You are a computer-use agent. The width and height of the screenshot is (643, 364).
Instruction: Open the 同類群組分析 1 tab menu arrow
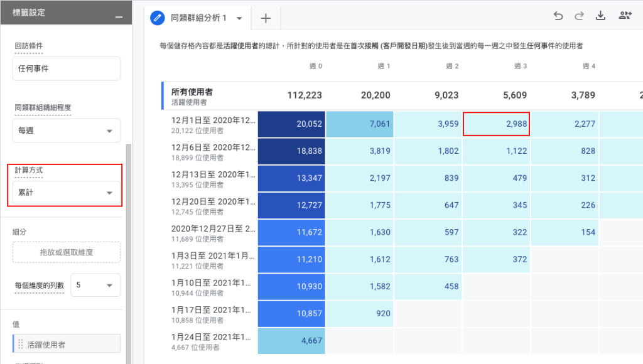click(x=239, y=18)
